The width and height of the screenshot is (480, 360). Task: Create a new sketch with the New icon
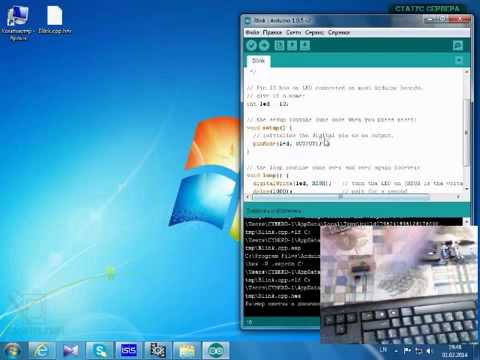279,45
